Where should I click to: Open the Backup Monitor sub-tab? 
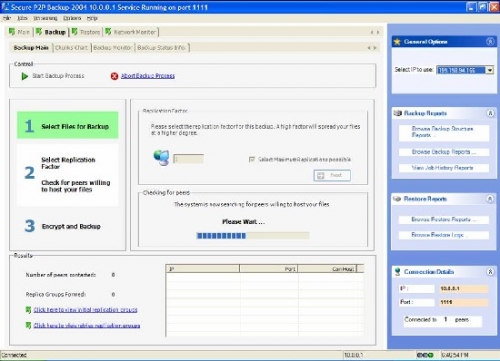[113, 48]
